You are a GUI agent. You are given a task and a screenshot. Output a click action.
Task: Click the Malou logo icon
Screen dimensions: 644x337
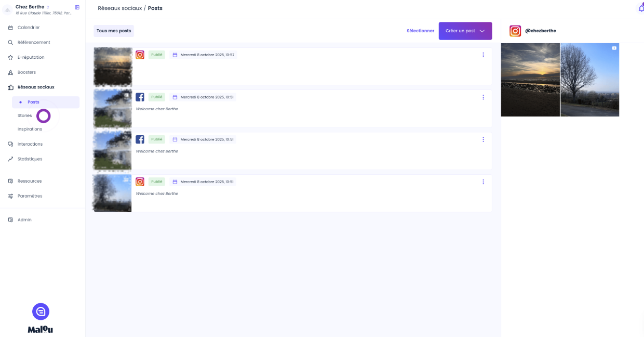(x=41, y=312)
